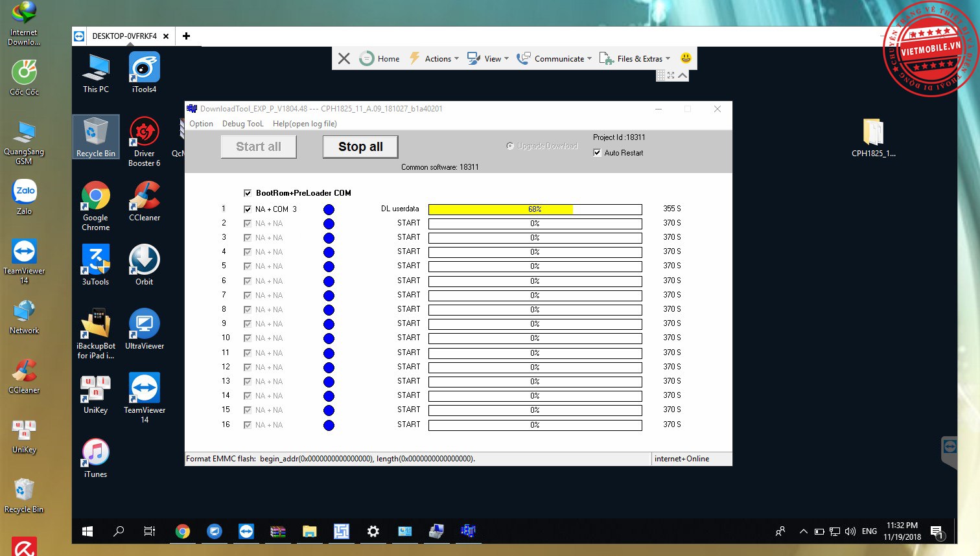Click Chrome icon in remote taskbar

coord(183,531)
